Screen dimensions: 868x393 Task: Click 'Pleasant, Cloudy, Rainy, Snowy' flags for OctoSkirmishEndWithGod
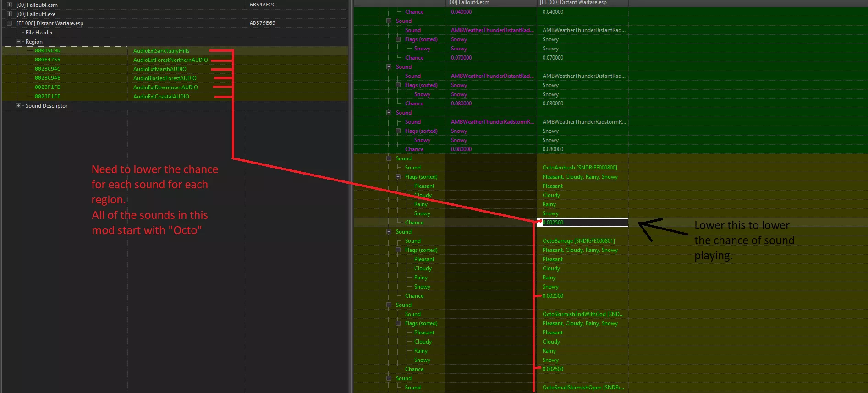pyautogui.click(x=580, y=323)
